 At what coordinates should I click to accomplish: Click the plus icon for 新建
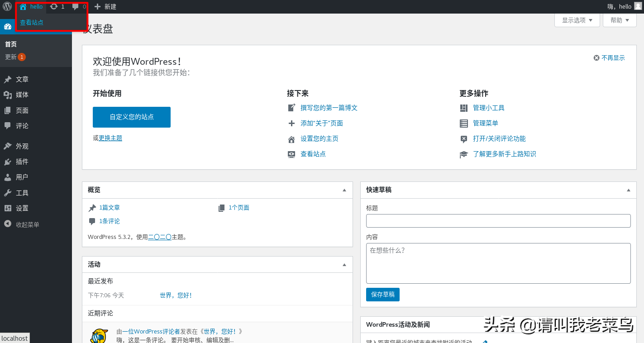click(x=97, y=7)
